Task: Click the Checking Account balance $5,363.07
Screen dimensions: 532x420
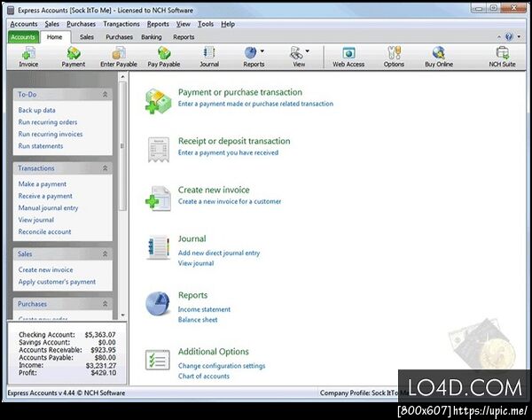Action: coord(100,335)
